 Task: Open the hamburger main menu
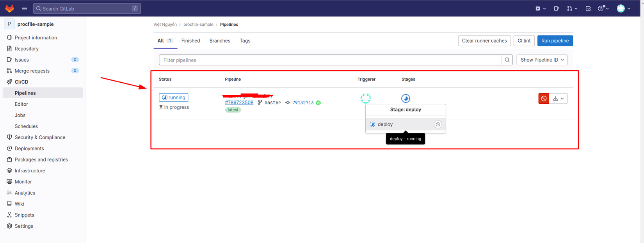[x=25, y=8]
